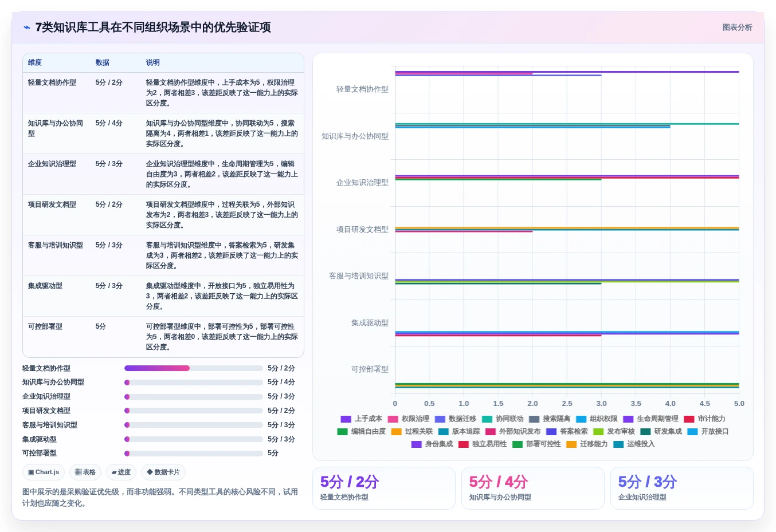This screenshot has width=776, height=532.
Task: Click the 客服与培训知识型 progress bar
Action: click(x=194, y=425)
